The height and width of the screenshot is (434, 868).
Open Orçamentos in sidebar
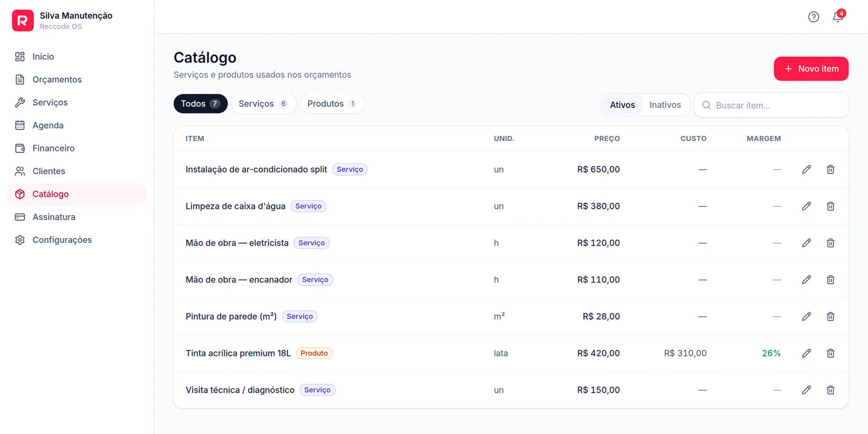click(x=77, y=80)
